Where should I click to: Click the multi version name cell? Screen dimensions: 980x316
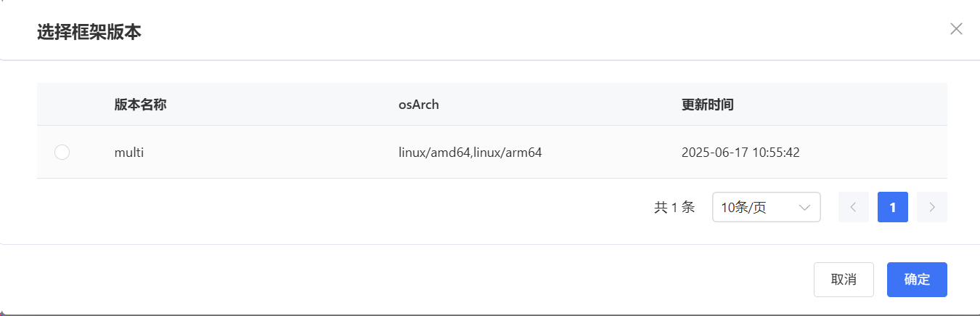click(x=129, y=153)
